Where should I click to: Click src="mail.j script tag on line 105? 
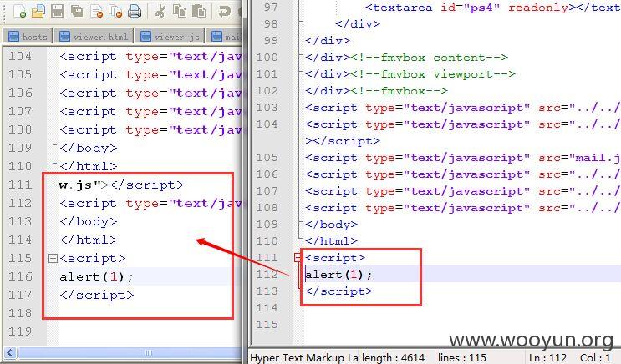[x=463, y=158]
